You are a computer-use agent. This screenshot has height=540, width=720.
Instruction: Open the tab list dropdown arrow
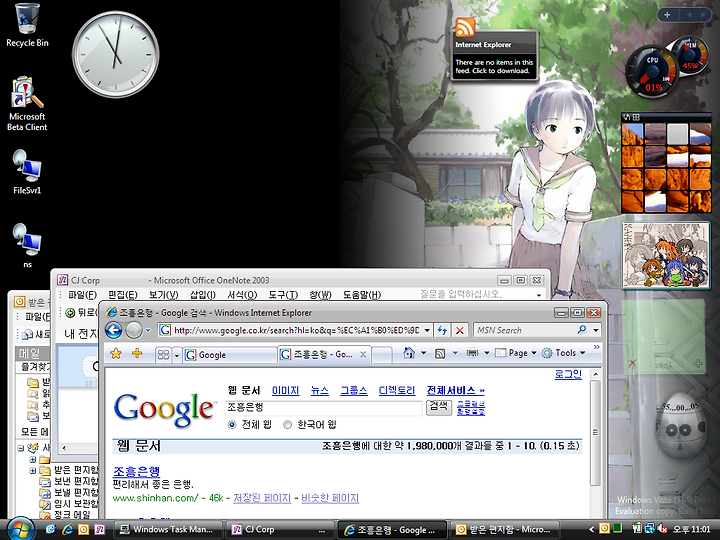176,355
